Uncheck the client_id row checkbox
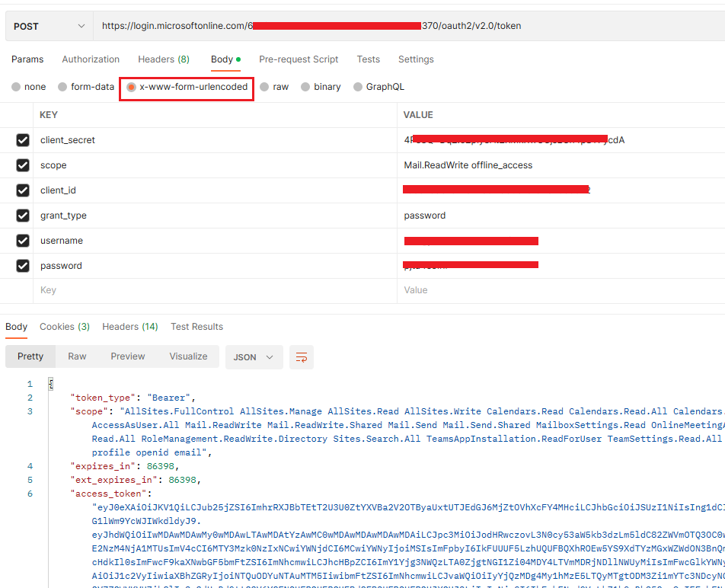Screen dimensions: 725x588 (23, 190)
